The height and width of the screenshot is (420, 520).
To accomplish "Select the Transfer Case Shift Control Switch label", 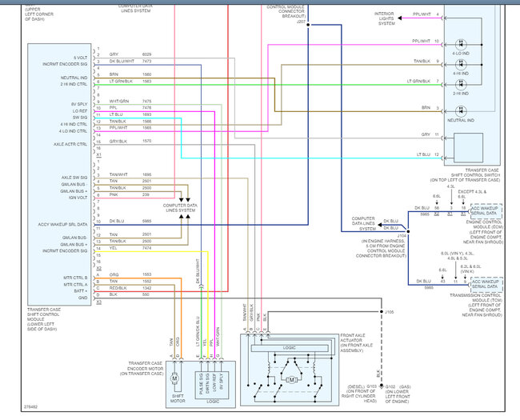I will pyautogui.click(x=465, y=175).
